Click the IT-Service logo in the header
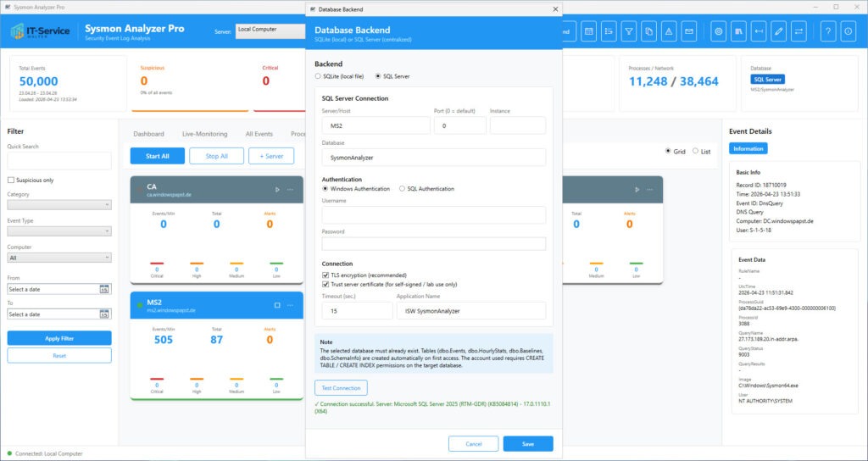 click(x=41, y=31)
